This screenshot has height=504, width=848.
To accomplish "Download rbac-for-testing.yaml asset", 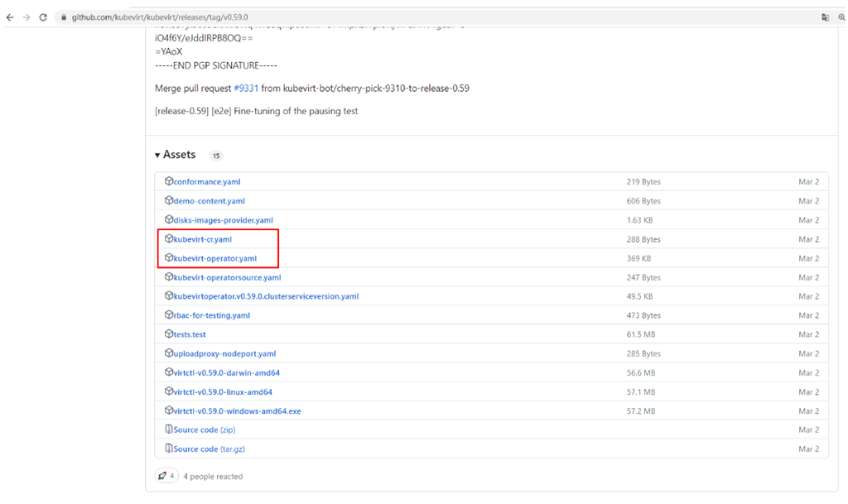I will pyautogui.click(x=212, y=315).
